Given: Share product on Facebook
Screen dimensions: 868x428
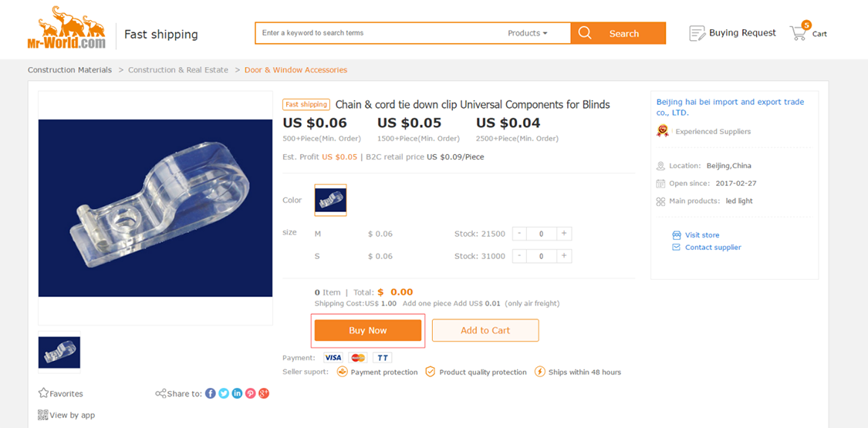Looking at the screenshot, I should pyautogui.click(x=210, y=393).
